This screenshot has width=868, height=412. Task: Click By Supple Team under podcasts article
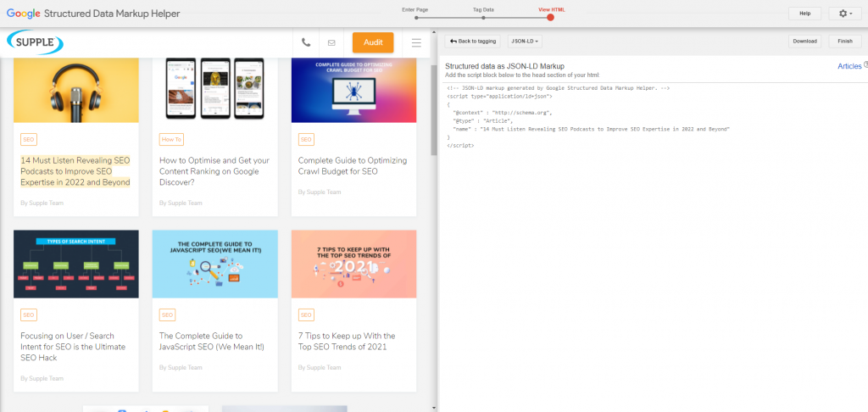[42, 203]
